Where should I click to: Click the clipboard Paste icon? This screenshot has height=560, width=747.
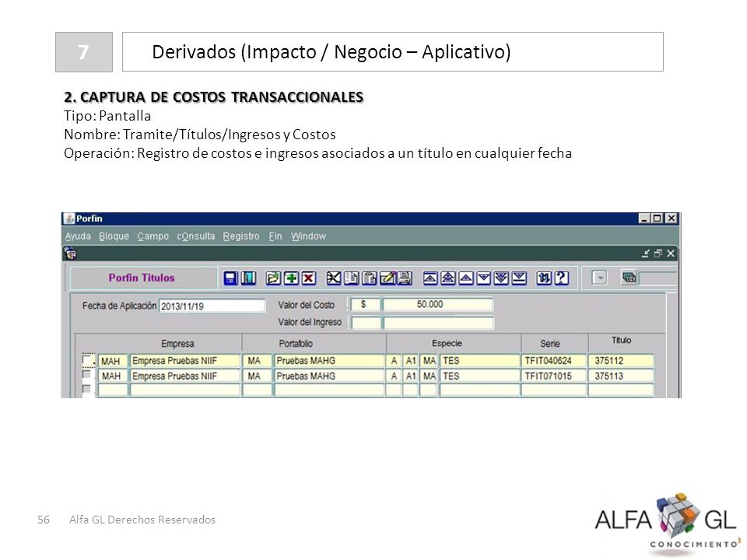(x=369, y=278)
